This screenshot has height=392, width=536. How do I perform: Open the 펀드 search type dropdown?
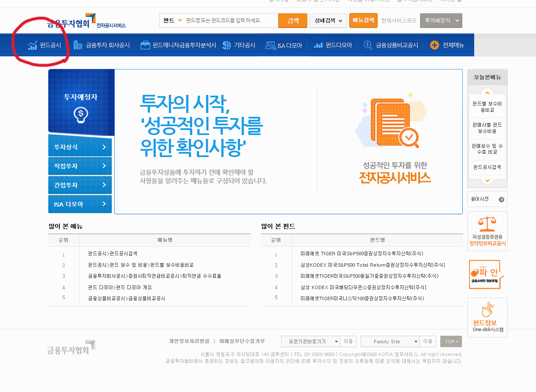point(172,20)
